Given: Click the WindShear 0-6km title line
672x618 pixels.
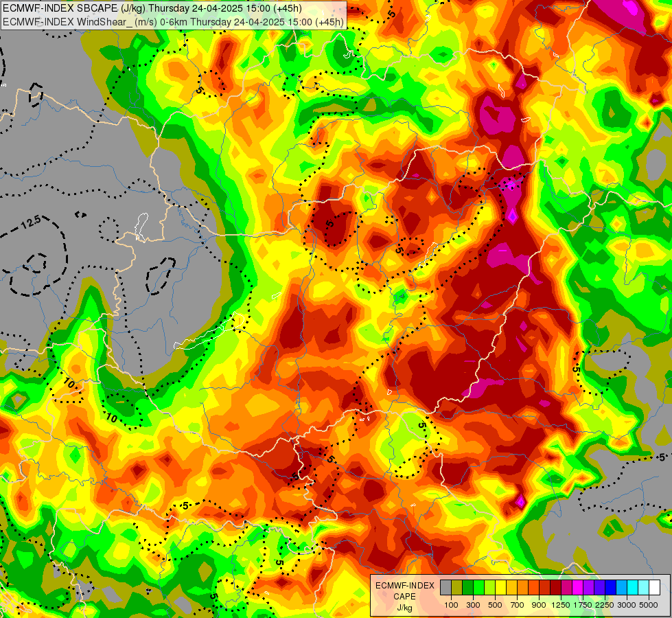Looking at the screenshot, I should pos(173,21).
